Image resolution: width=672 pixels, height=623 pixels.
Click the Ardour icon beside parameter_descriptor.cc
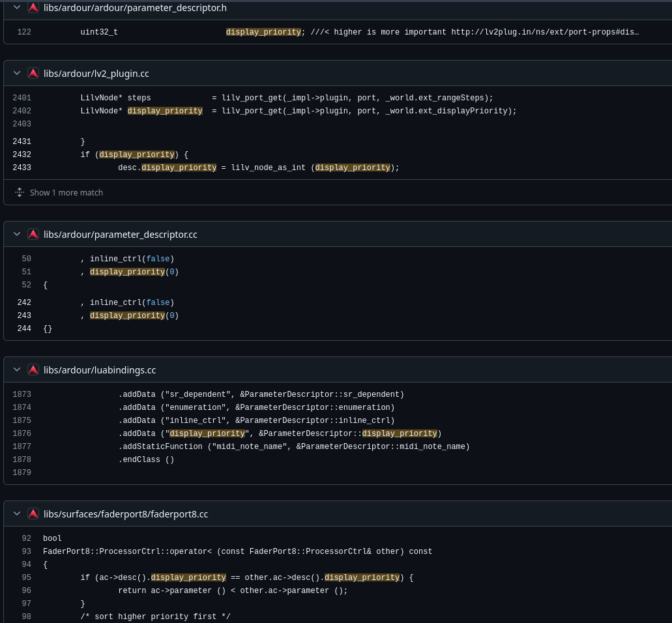[33, 234]
